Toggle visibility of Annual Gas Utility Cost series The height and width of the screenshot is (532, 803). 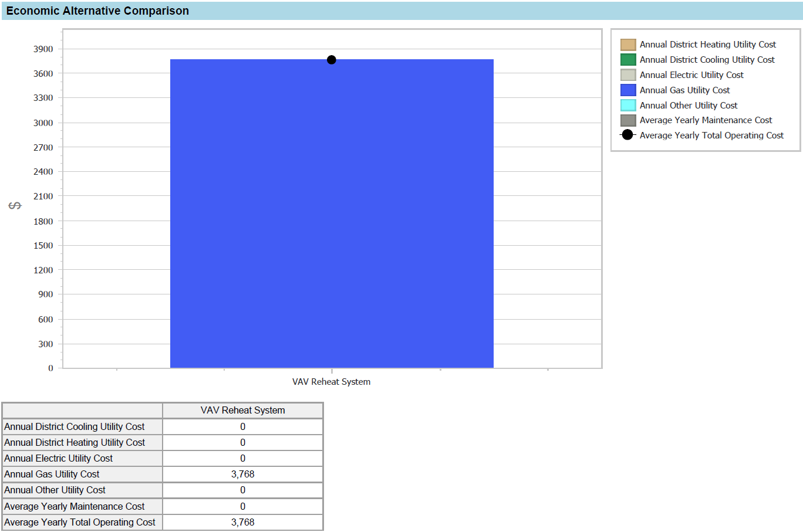point(685,90)
